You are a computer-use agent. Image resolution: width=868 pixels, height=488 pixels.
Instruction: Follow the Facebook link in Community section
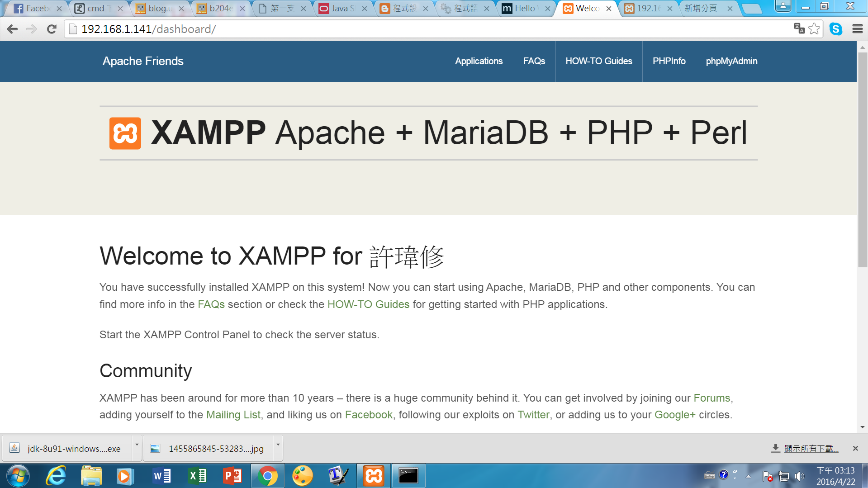click(369, 415)
